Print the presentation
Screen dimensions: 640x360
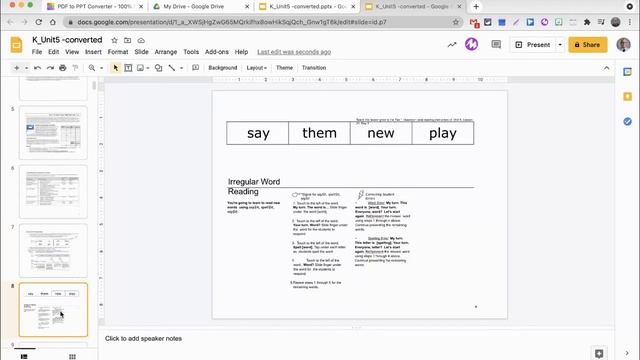pos(62,68)
